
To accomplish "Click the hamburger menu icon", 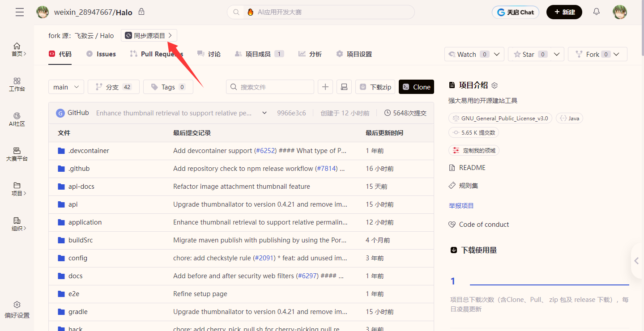I will click(x=19, y=12).
